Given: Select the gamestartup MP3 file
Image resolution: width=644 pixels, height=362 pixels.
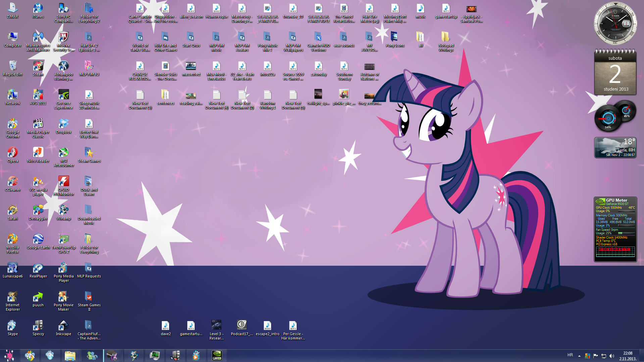Looking at the screenshot, I should [x=446, y=11].
